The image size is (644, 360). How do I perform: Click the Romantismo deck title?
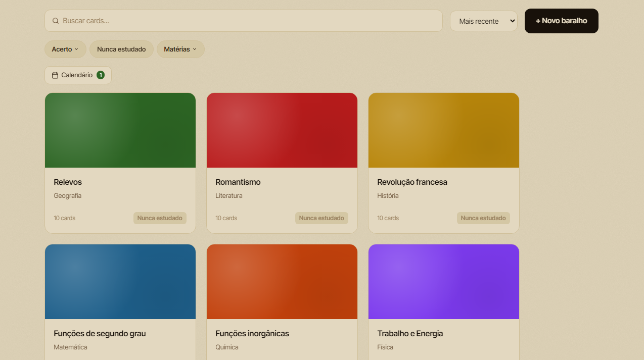coord(238,182)
